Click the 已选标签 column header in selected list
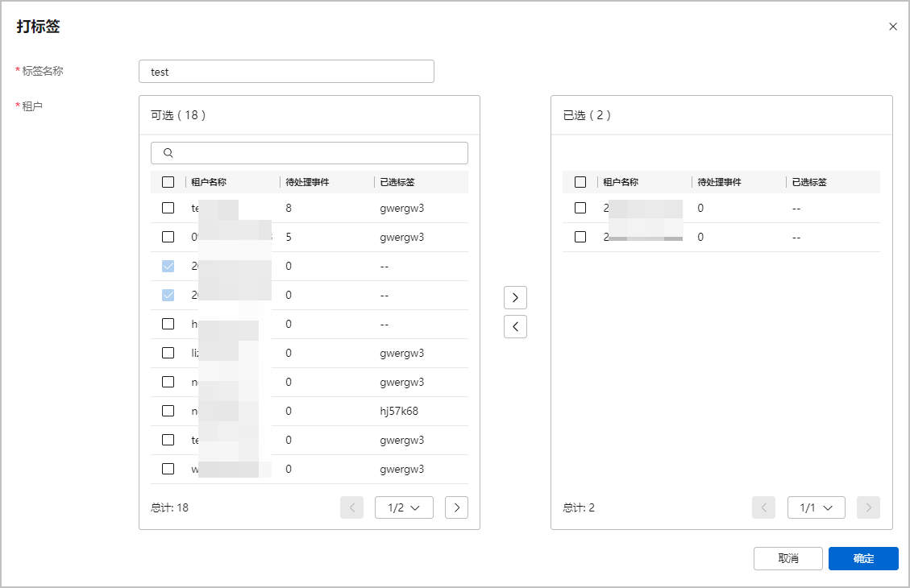This screenshot has width=910, height=588. [809, 182]
